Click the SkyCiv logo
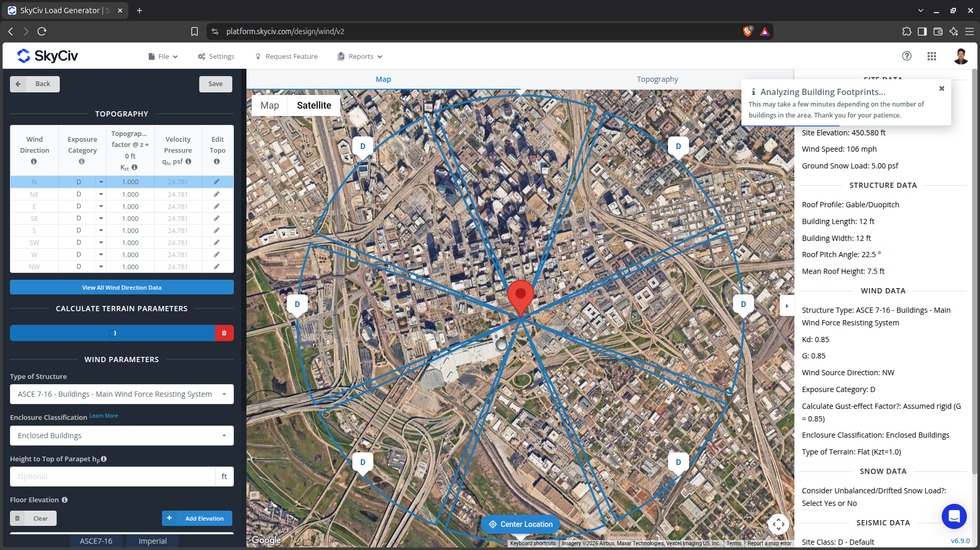 [47, 56]
